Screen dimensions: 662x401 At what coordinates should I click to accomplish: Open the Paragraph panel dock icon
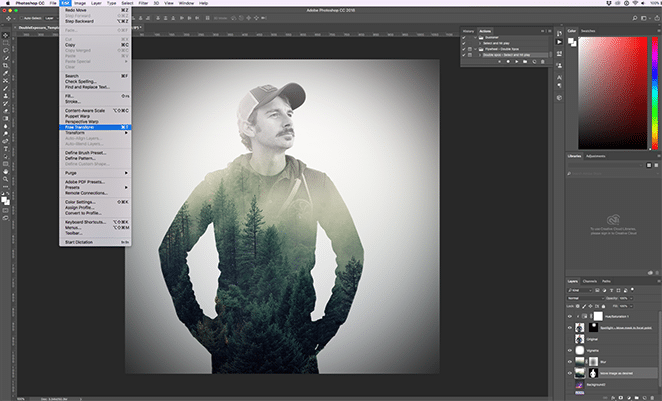click(x=559, y=85)
